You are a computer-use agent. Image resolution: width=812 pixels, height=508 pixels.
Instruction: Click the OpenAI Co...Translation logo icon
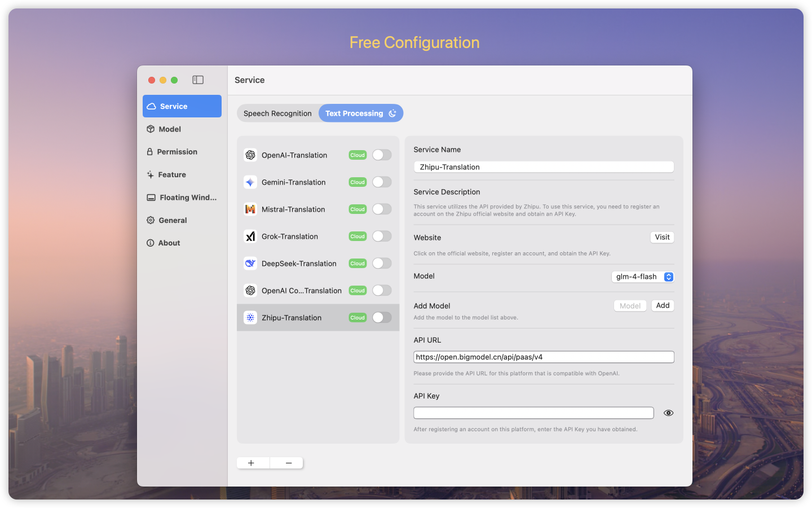(250, 291)
